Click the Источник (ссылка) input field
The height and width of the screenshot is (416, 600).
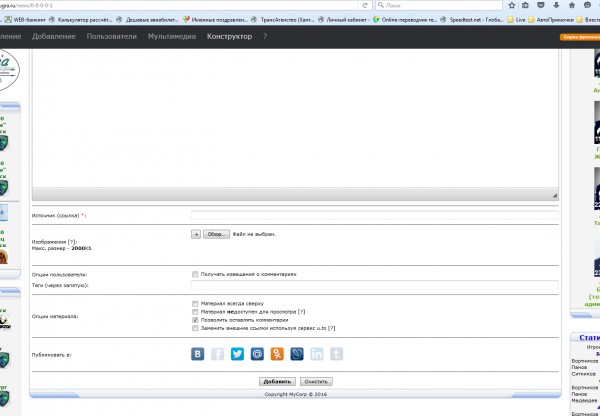tap(375, 215)
